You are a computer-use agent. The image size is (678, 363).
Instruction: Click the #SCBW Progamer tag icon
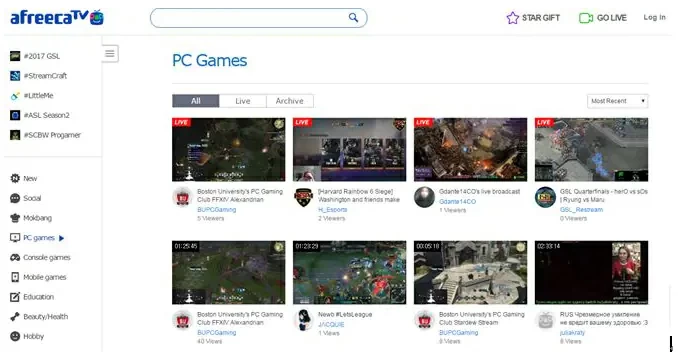click(15, 135)
